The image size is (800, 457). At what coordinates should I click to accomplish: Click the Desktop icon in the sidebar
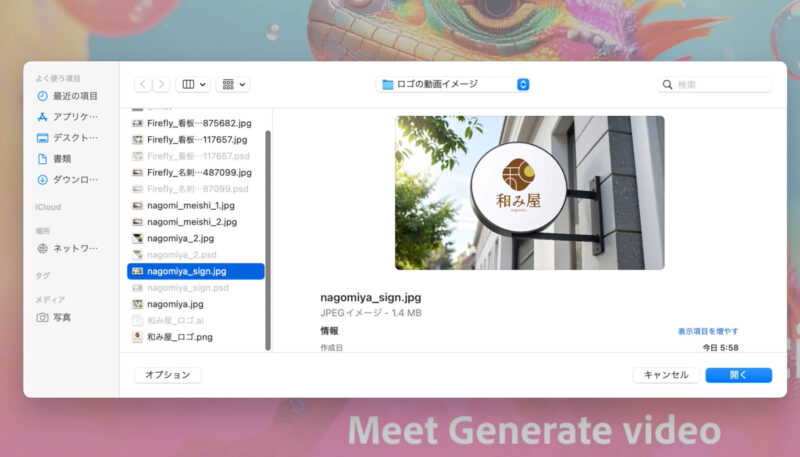[x=42, y=138]
